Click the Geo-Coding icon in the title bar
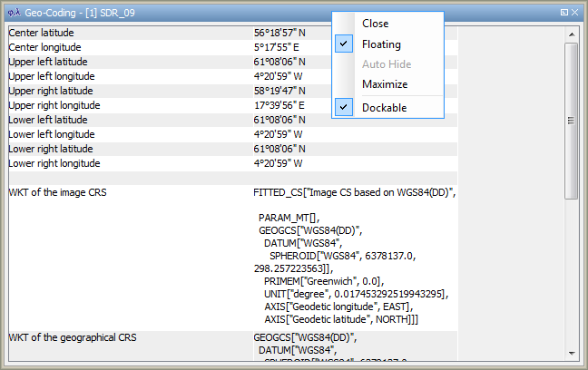Viewport: 588px width, 370px height. [14, 13]
